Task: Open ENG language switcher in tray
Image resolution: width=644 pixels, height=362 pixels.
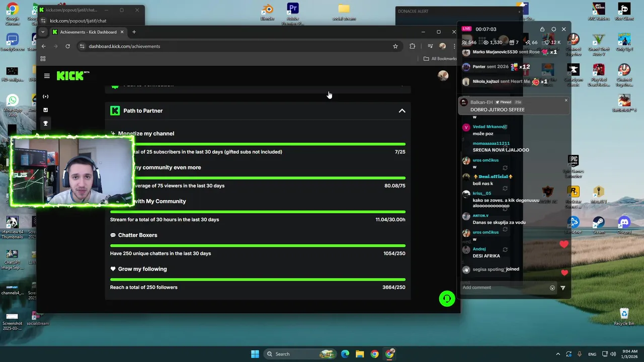Action: coord(592,354)
